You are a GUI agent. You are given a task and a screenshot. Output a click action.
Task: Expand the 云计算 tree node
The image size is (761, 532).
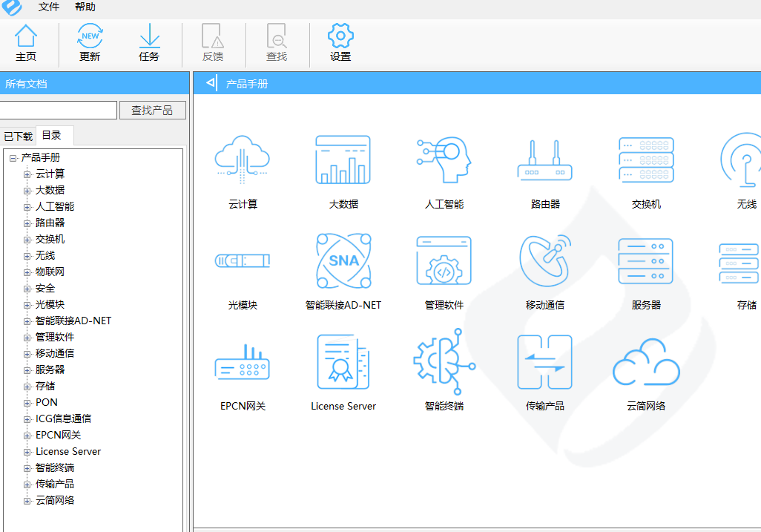tap(27, 175)
